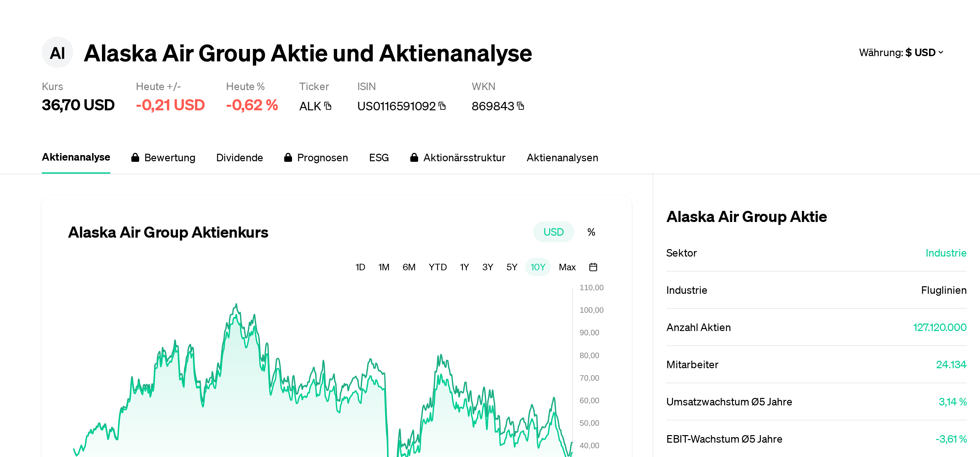Select the 1D chart range
This screenshot has height=457, width=980.
coord(360,267)
